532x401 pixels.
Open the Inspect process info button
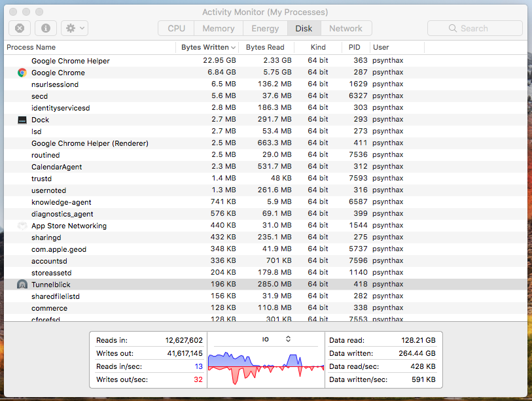[46, 28]
